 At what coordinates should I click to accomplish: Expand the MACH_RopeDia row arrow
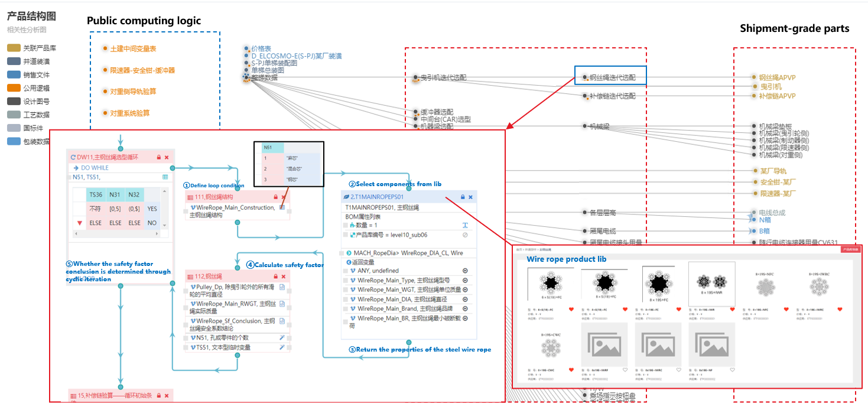coord(349,253)
